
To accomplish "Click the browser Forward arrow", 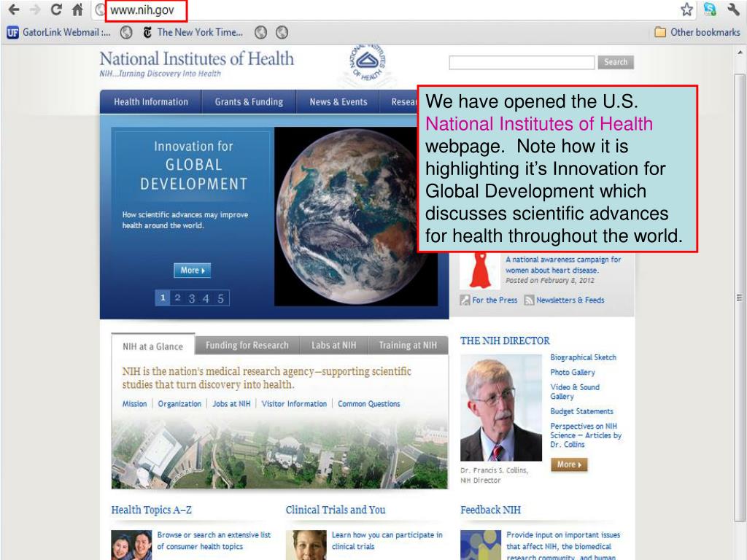I will click(x=35, y=9).
